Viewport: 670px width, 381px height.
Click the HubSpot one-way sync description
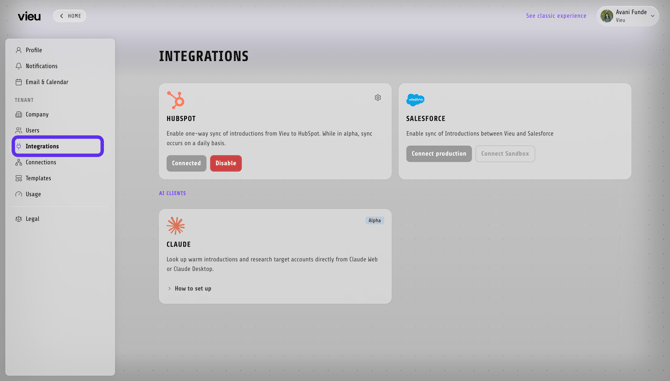270,138
